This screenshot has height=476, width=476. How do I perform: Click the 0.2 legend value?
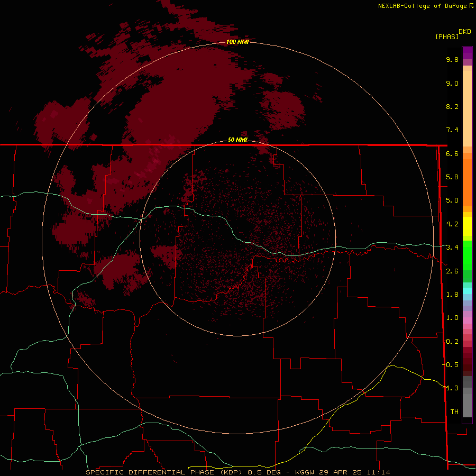click(x=452, y=342)
